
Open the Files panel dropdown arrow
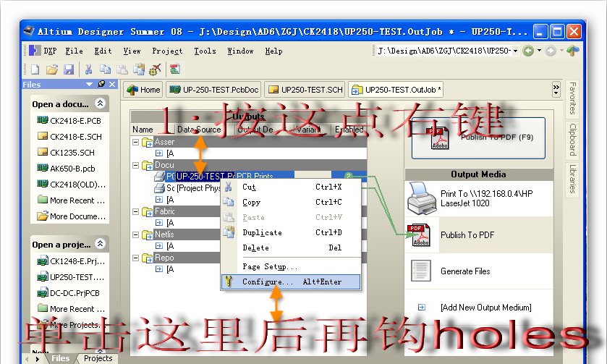click(90, 84)
